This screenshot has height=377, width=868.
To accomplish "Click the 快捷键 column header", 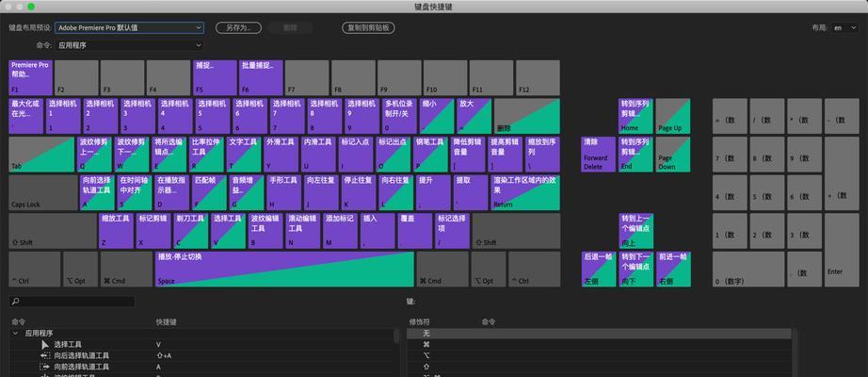I will tap(166, 321).
